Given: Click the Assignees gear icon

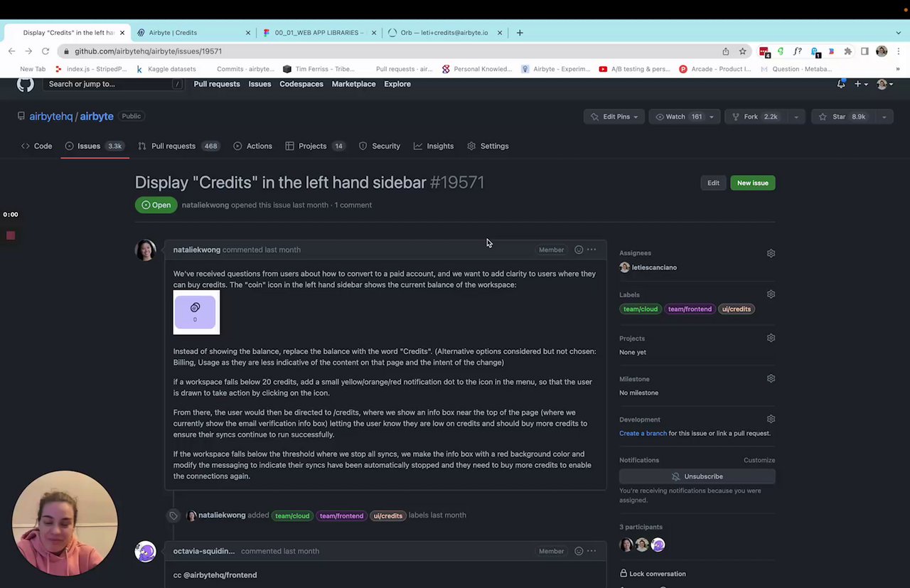Looking at the screenshot, I should (771, 253).
